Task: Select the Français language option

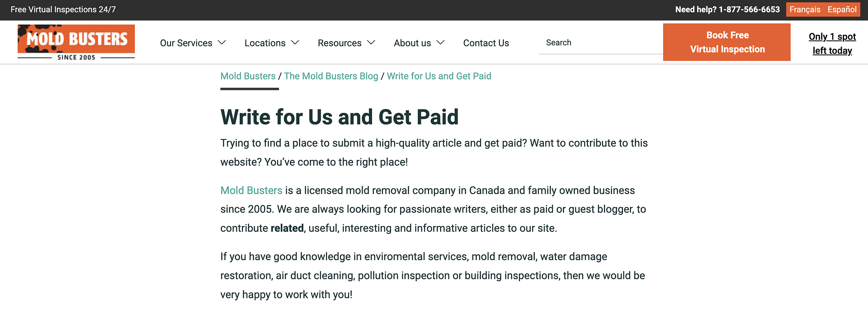Action: 805,9
